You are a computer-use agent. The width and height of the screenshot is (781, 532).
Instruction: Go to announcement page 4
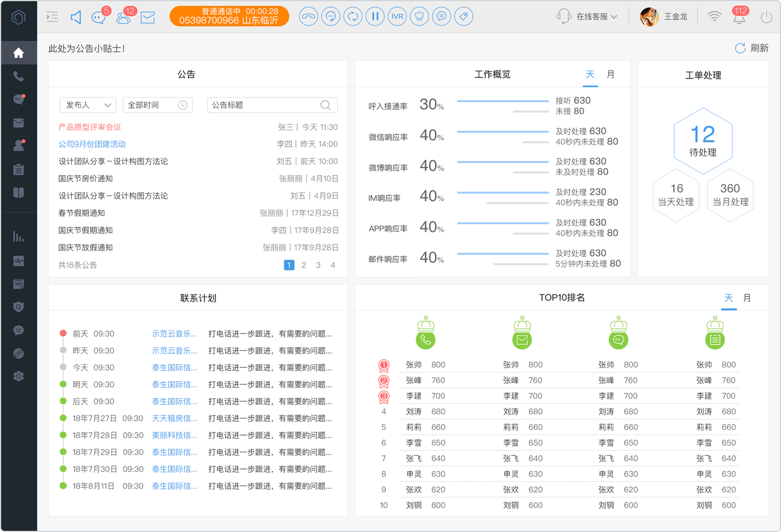tap(332, 265)
